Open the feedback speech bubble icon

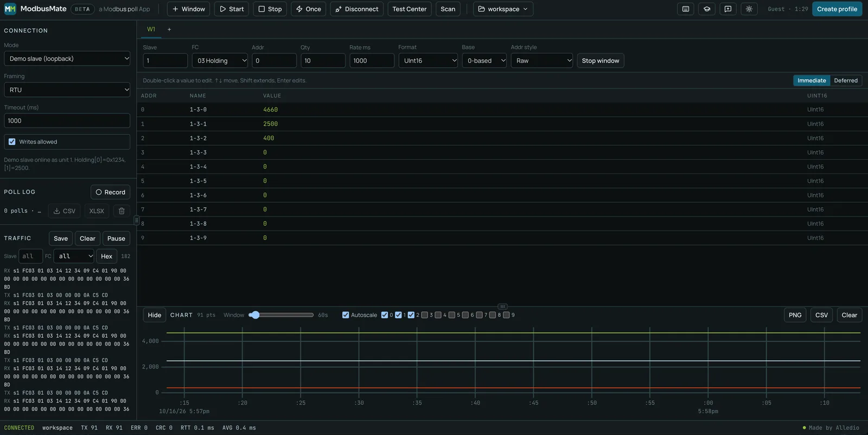[728, 9]
